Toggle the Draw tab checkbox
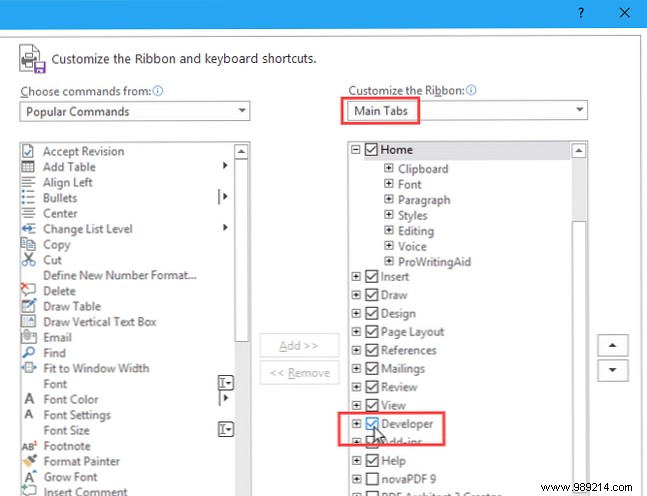 tap(372, 295)
